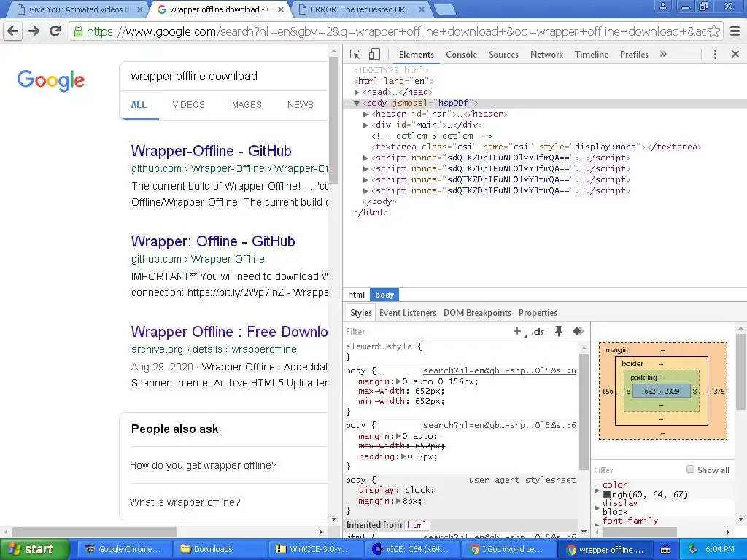This screenshot has width=747, height=560.
Task: Select Google IMAGES search tab
Action: pos(245,105)
